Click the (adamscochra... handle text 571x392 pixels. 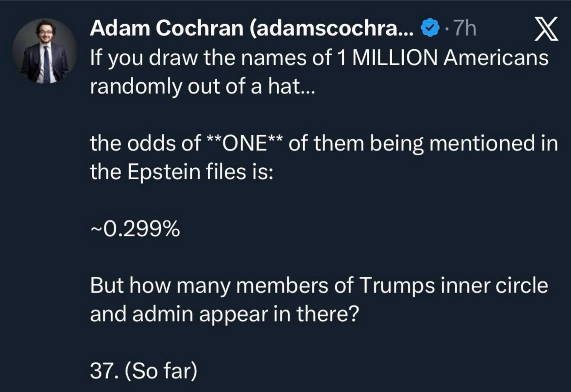(x=331, y=29)
